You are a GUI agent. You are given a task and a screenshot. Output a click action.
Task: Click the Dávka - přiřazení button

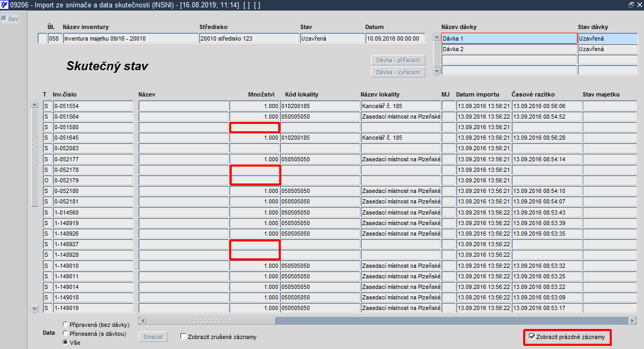398,61
